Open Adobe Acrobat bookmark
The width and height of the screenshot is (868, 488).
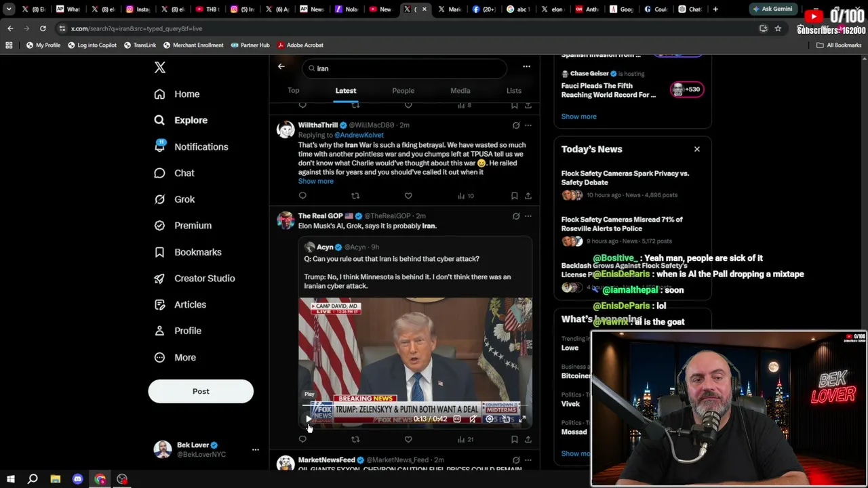click(299, 45)
